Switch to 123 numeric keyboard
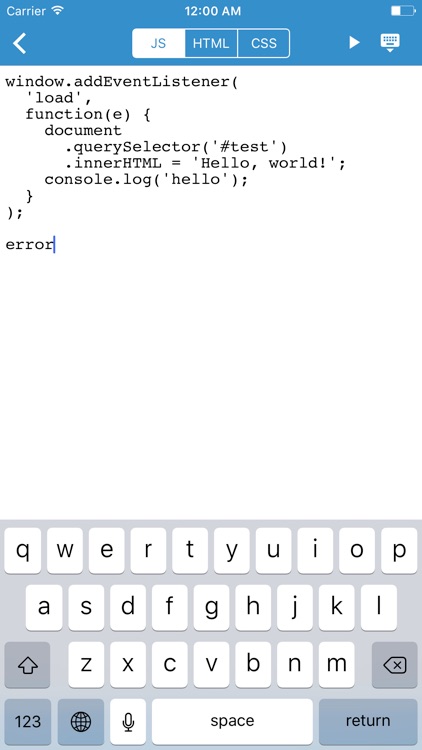This screenshot has width=422, height=750. (x=28, y=721)
